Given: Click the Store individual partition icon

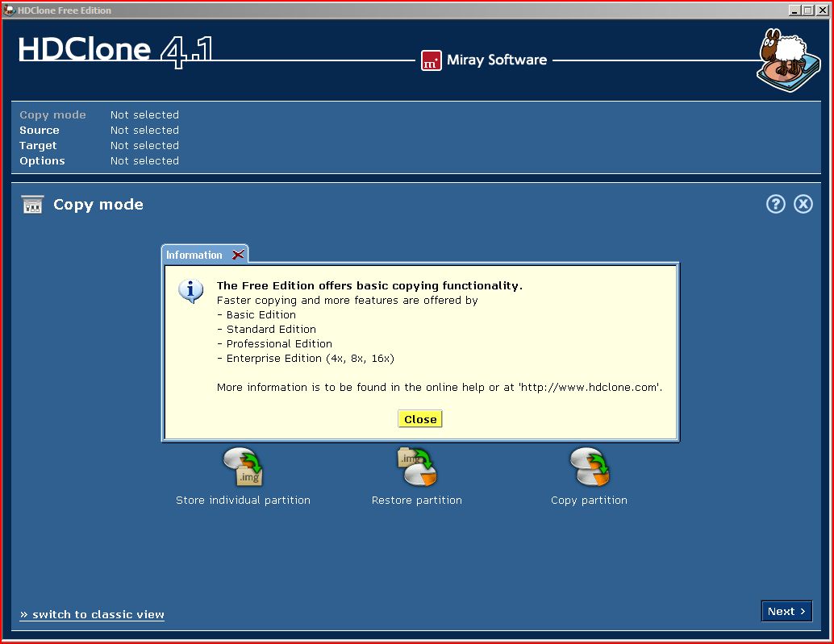Looking at the screenshot, I should coord(243,467).
